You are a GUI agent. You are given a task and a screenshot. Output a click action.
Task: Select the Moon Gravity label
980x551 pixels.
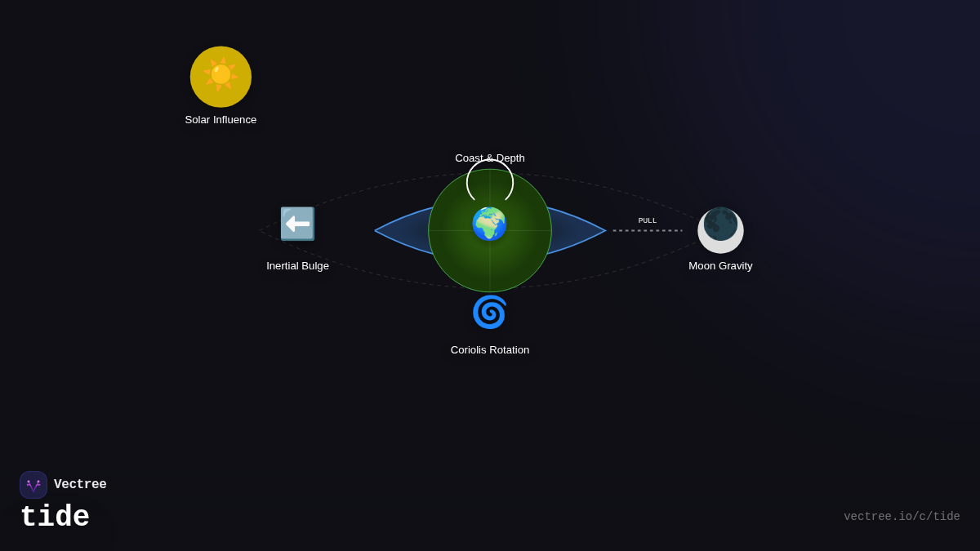(720, 266)
